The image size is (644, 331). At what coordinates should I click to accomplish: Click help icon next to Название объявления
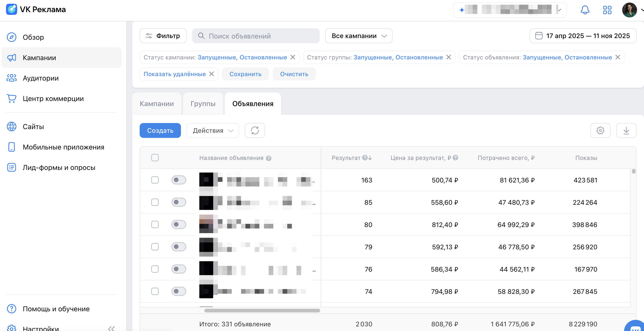click(x=269, y=158)
